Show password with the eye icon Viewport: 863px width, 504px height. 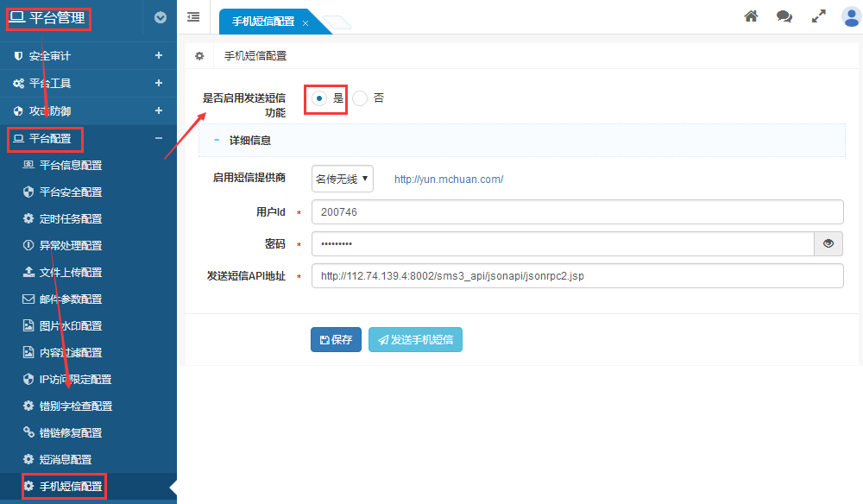pos(828,244)
